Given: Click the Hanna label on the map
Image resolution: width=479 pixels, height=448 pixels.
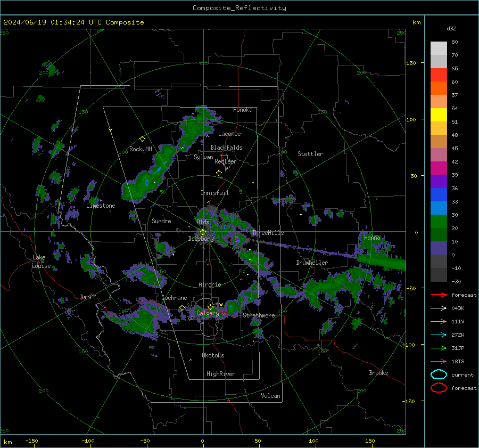Looking at the screenshot, I should point(372,237).
